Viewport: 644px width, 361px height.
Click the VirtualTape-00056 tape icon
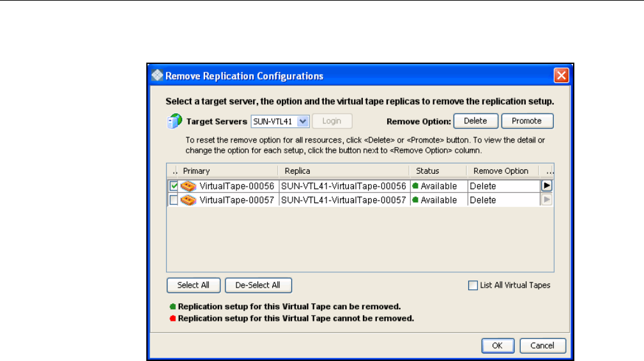tap(188, 186)
